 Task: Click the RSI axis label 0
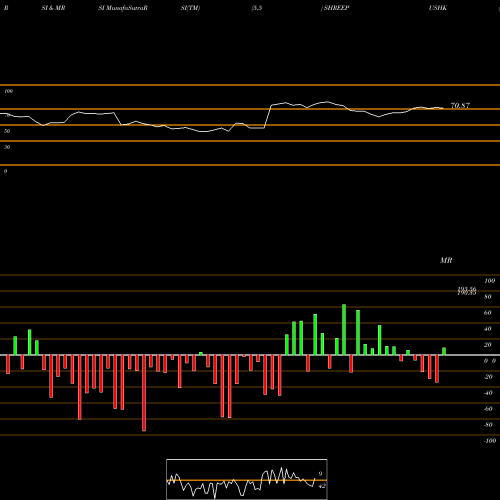click(x=5, y=171)
